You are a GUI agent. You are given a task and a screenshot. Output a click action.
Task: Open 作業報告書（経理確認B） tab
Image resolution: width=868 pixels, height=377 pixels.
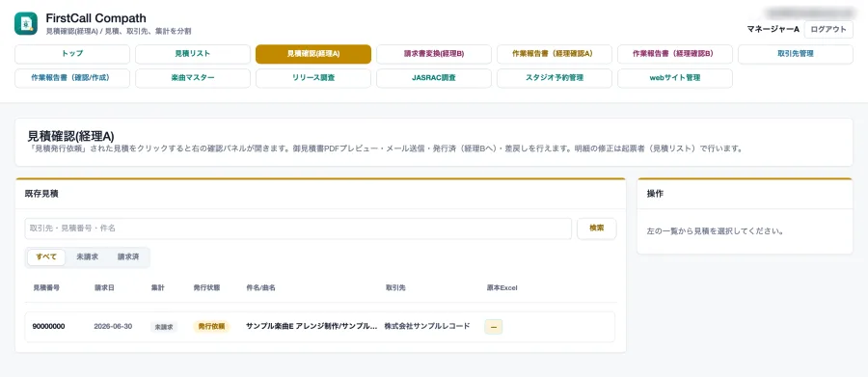675,54
